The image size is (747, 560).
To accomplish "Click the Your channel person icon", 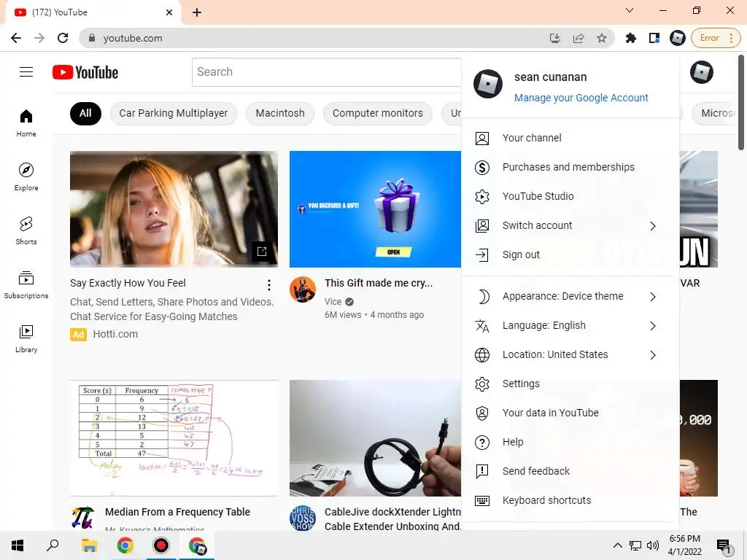I will [x=482, y=138].
